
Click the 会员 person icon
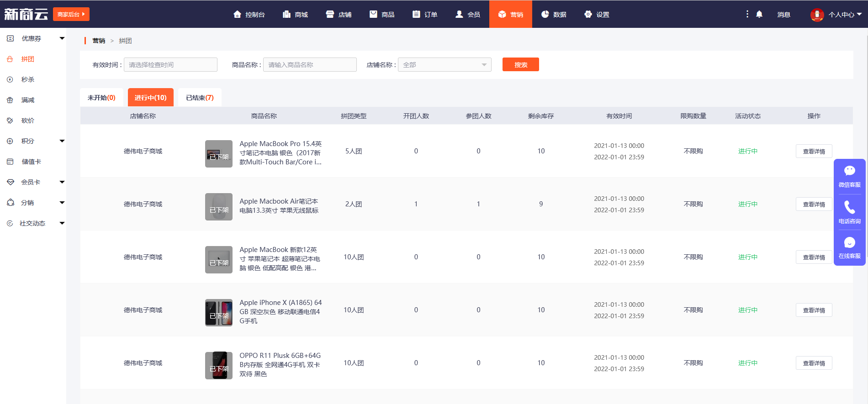click(459, 14)
